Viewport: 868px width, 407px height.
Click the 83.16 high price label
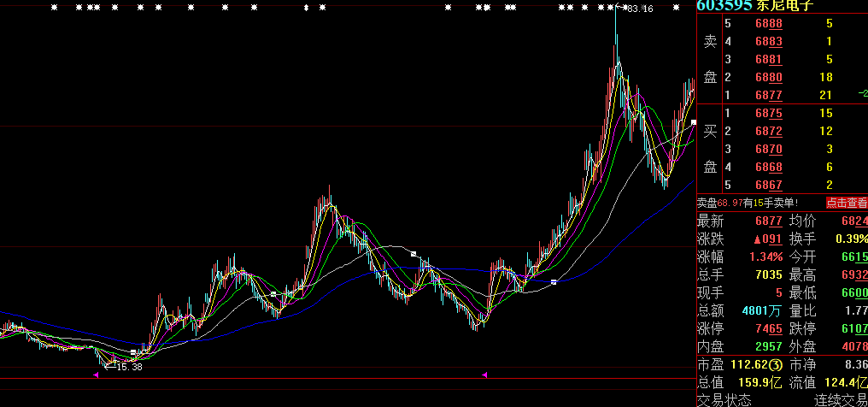[639, 9]
